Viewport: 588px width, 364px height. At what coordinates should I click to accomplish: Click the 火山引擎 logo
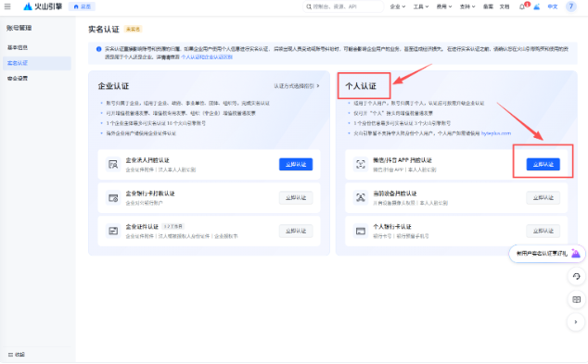(x=43, y=6)
